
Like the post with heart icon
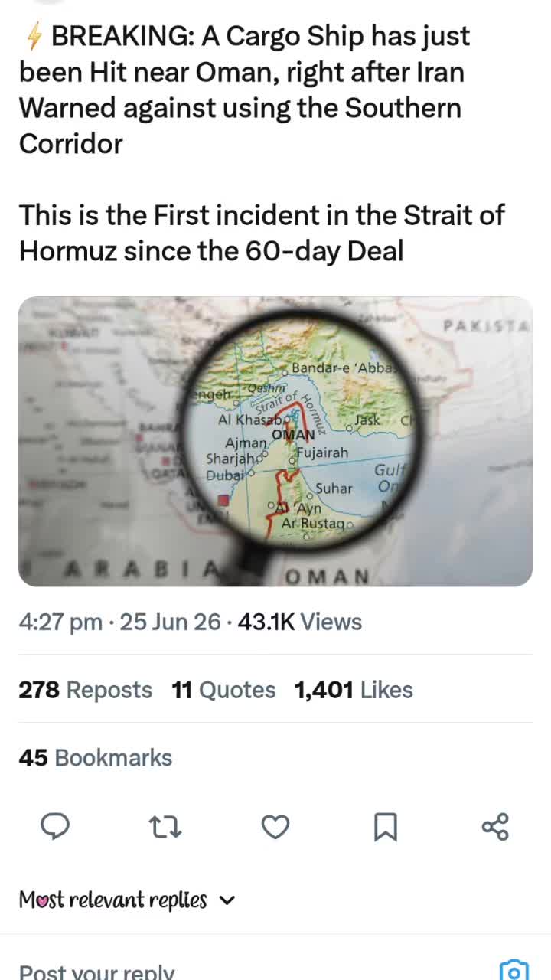coord(275,827)
